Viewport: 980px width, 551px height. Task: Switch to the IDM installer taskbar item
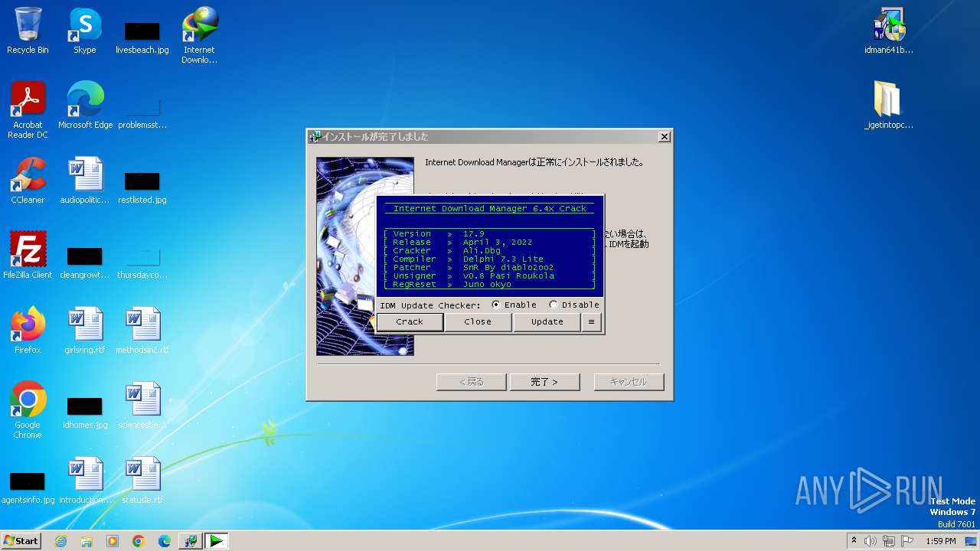click(191, 541)
